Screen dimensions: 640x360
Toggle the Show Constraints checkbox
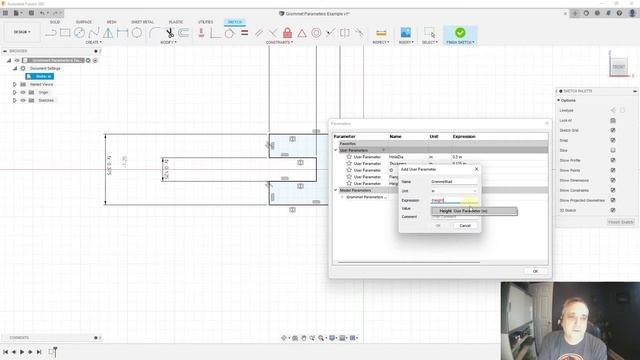(613, 190)
